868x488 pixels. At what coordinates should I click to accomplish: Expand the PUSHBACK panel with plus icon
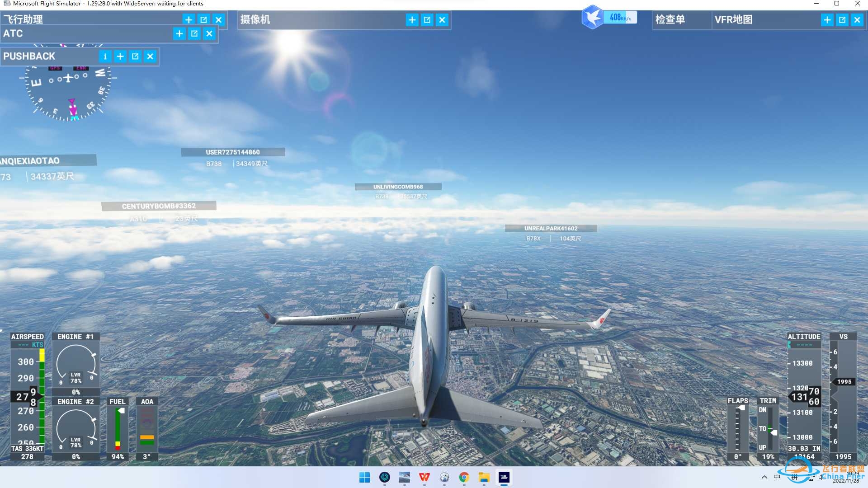(x=120, y=56)
